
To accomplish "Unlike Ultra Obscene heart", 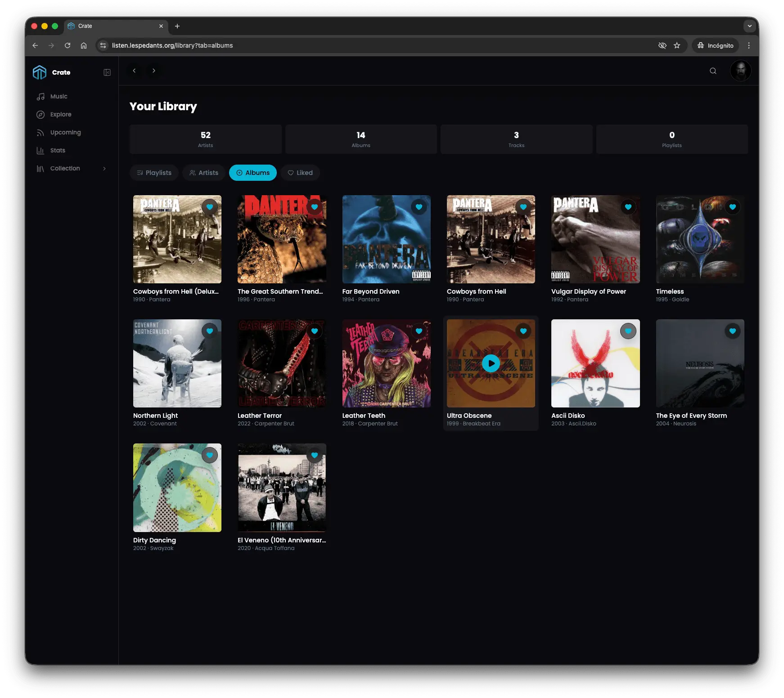I will (x=523, y=331).
